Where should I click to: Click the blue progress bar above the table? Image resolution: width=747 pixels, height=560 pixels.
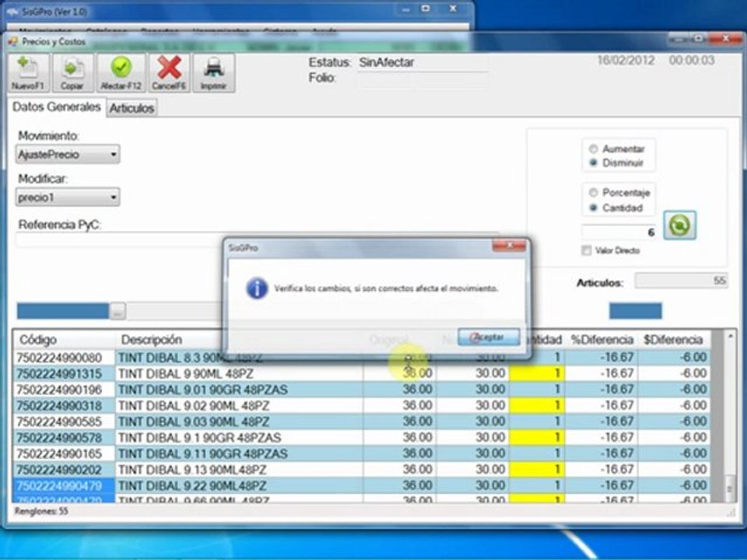[x=63, y=311]
